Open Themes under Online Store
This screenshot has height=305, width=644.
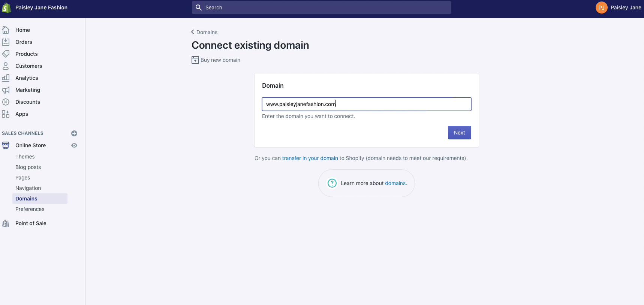(x=25, y=157)
